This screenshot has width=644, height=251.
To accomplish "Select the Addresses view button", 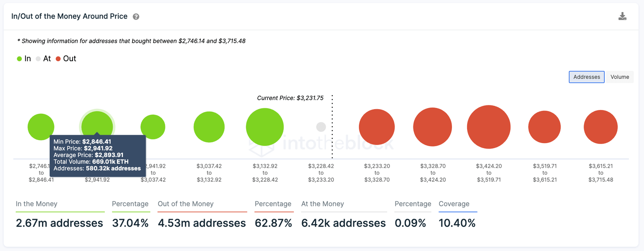I will click(x=586, y=77).
